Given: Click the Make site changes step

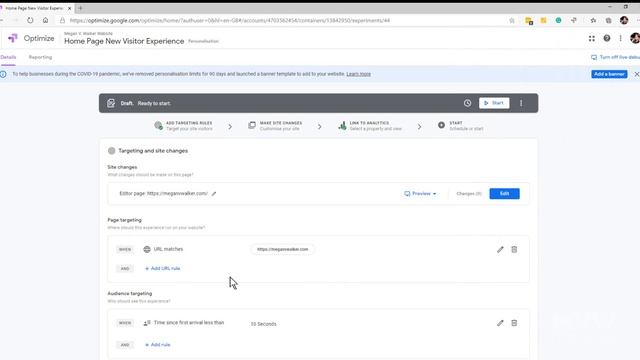Looking at the screenshot, I should coord(275,126).
